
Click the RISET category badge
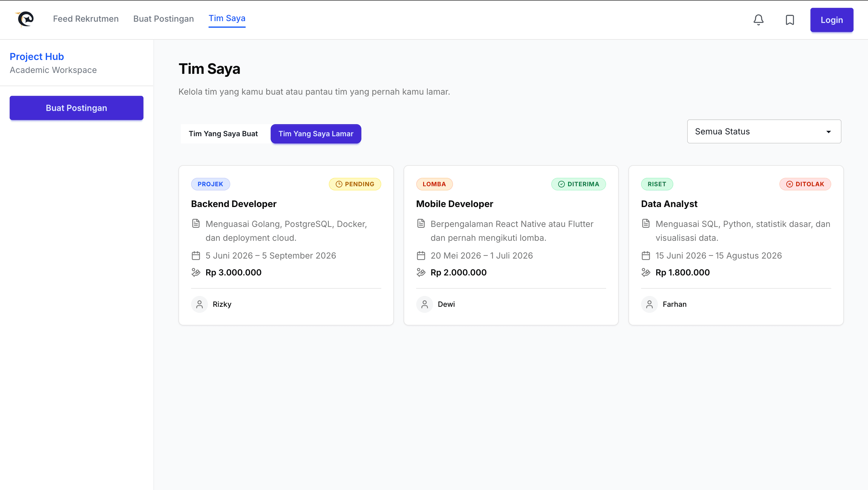tap(657, 184)
